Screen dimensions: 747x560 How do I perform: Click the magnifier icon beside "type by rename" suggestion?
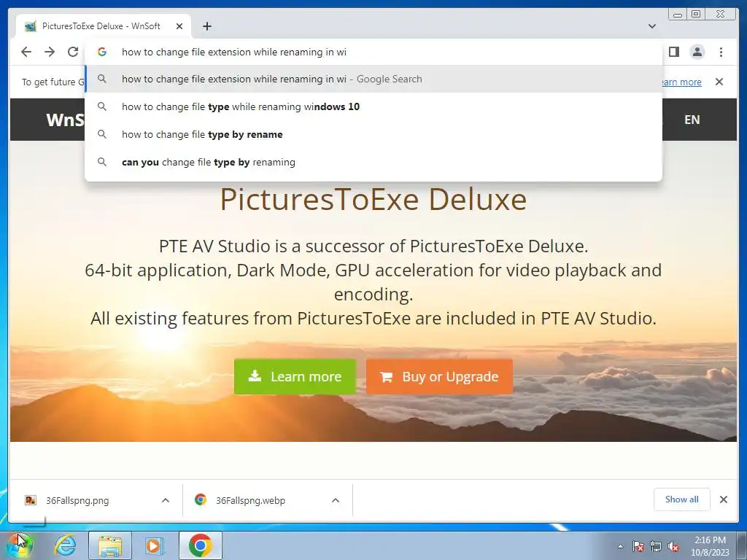(102, 134)
